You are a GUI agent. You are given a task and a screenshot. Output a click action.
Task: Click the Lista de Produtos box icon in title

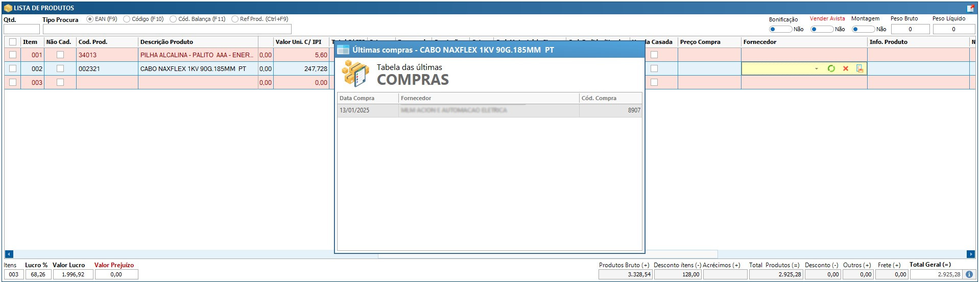(x=8, y=8)
